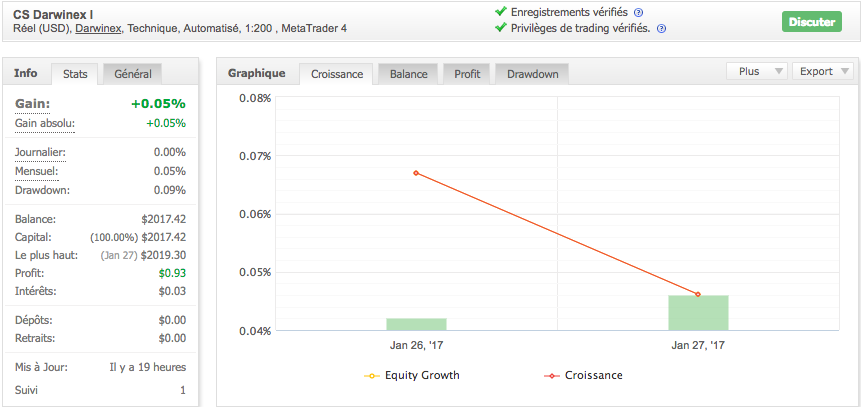Open the Plus dropdown menu

coord(756,72)
